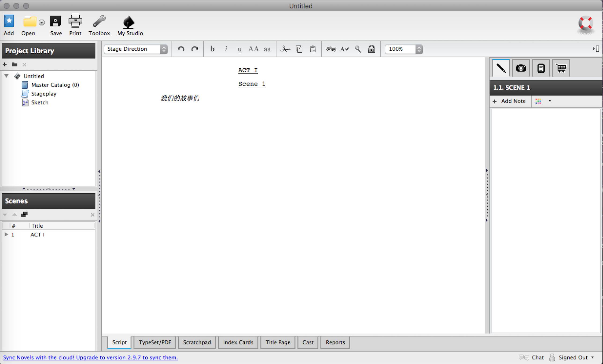Click the scissors Cut icon
603x364 pixels.
tap(285, 49)
